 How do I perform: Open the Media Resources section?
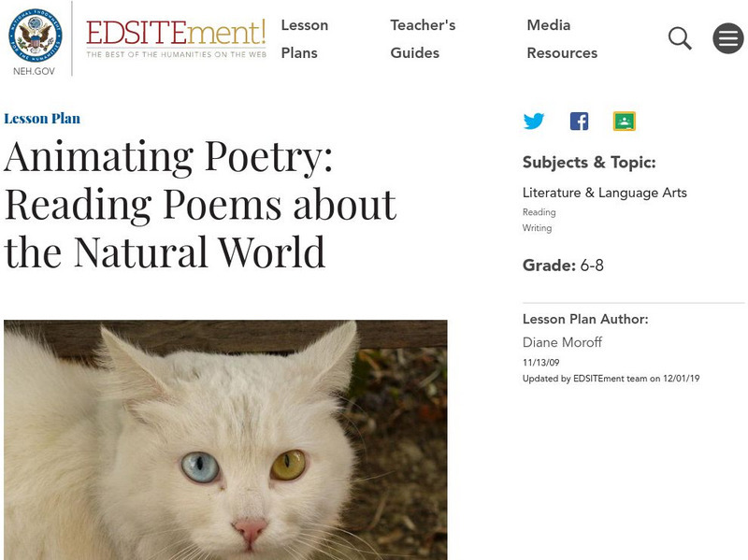(x=561, y=39)
